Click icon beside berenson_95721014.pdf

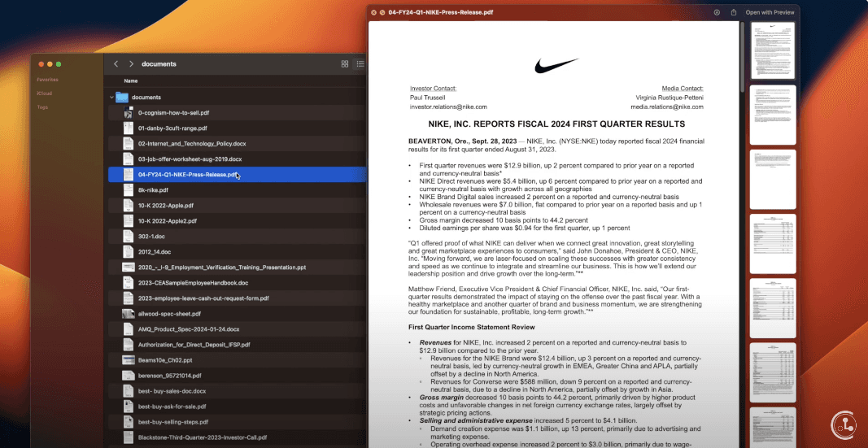click(128, 376)
